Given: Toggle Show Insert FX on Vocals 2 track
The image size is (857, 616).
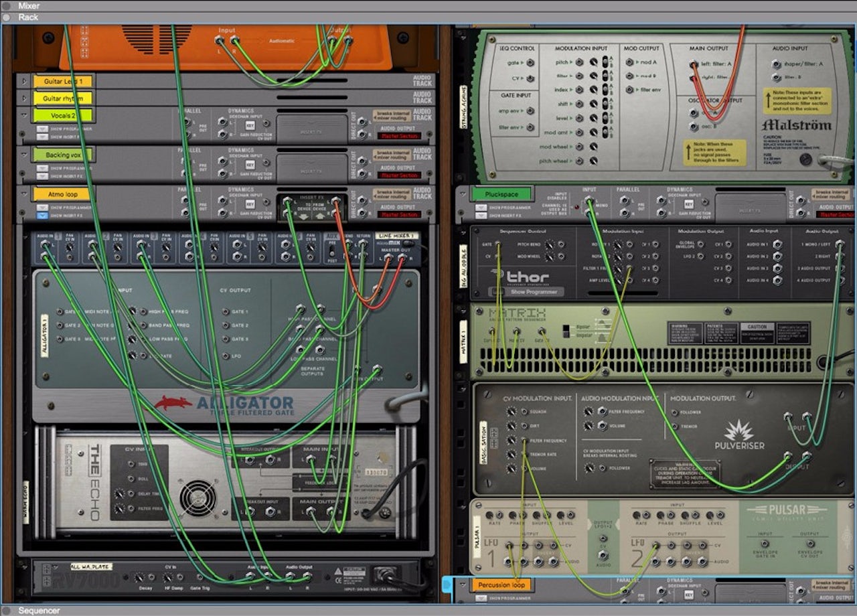Looking at the screenshot, I should point(42,137).
